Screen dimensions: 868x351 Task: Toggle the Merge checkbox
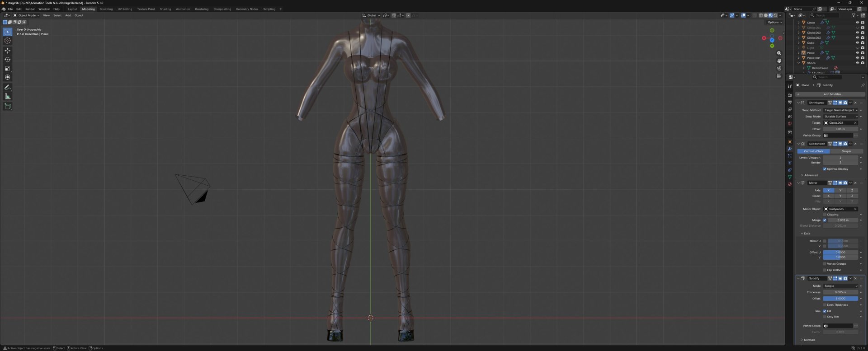click(825, 220)
